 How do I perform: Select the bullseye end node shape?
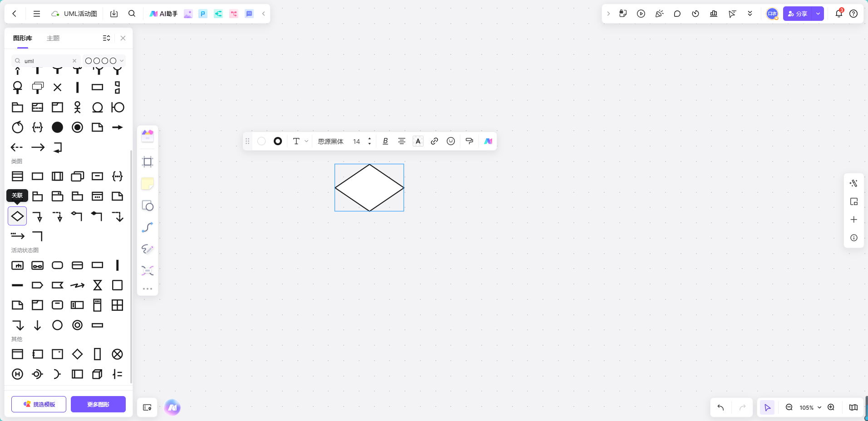(x=78, y=127)
